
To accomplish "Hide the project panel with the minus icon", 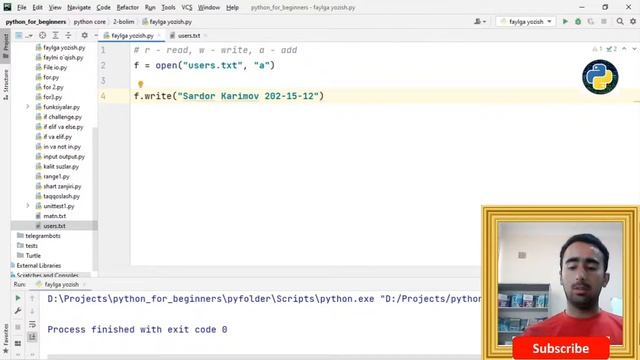I will [x=96, y=36].
